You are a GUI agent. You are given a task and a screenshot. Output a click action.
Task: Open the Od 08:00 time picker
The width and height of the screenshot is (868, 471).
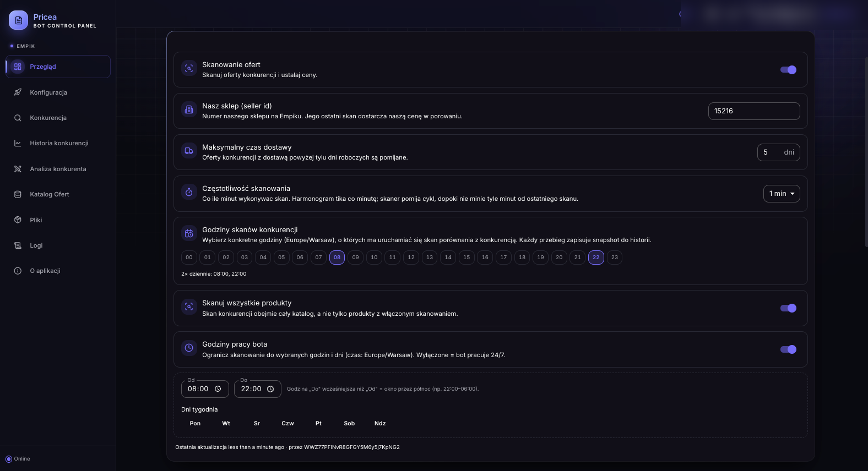205,389
